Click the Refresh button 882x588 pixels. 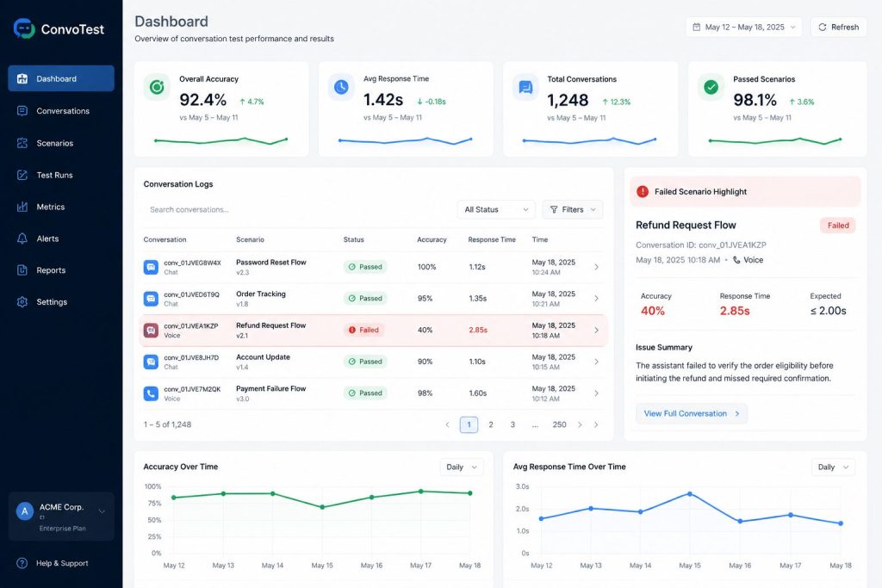click(x=838, y=27)
